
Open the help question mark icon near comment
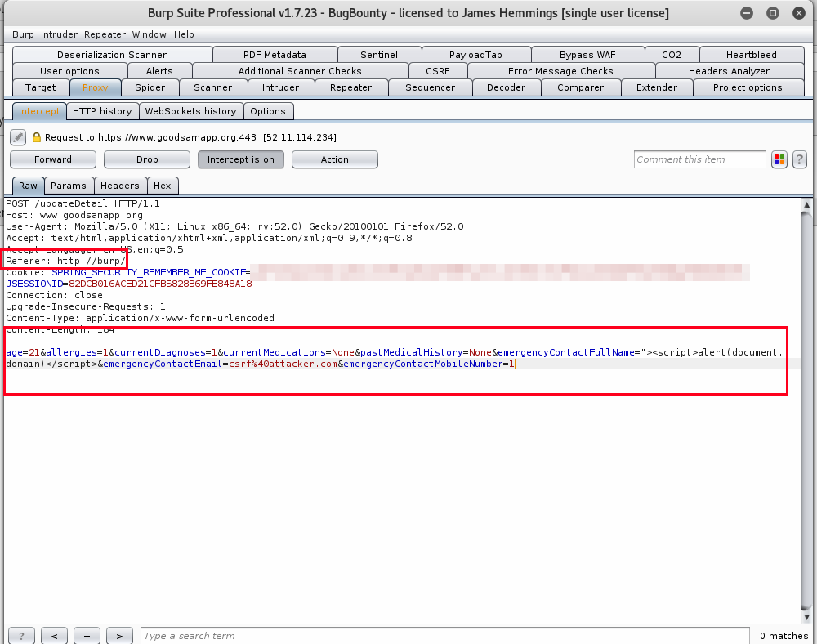[x=800, y=159]
